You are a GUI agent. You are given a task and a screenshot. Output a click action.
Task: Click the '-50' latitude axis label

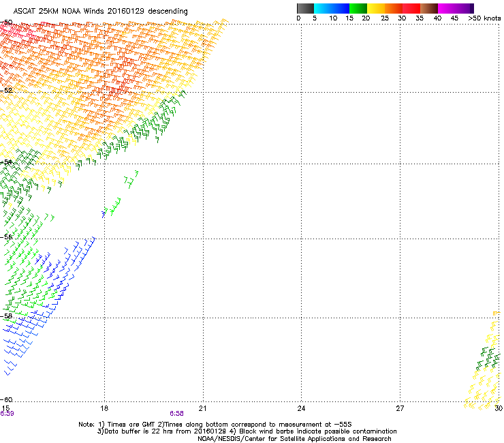tap(6, 22)
